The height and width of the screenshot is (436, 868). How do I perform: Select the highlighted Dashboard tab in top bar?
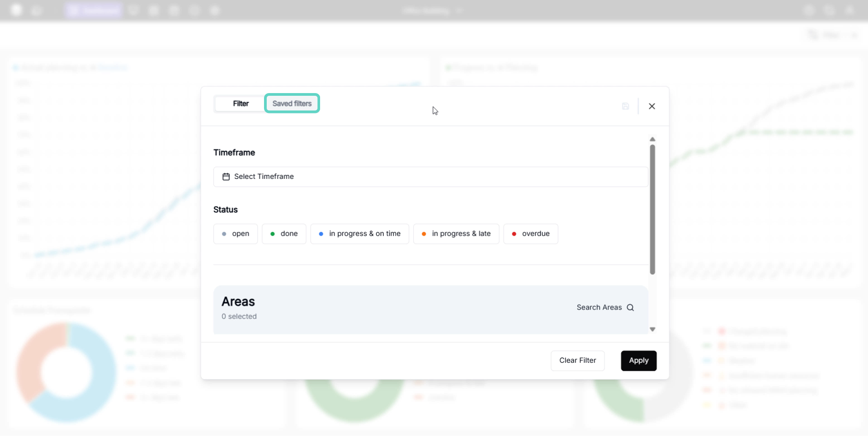[x=94, y=10]
